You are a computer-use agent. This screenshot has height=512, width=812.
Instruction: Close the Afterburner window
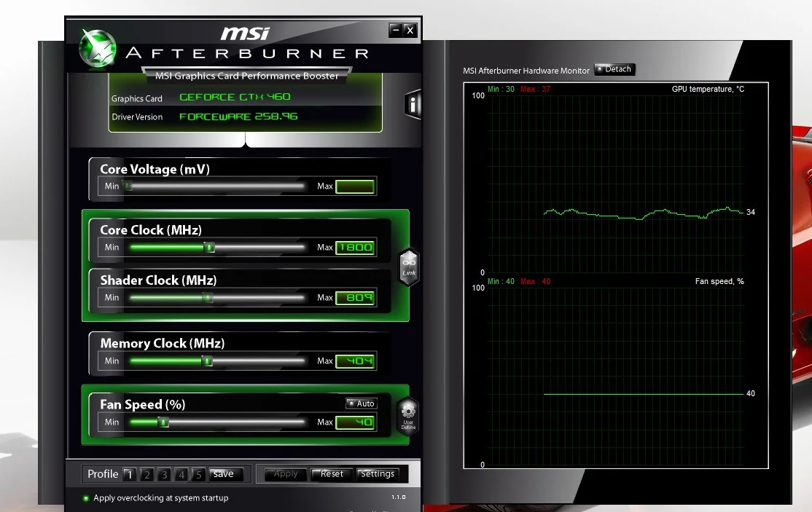(410, 30)
